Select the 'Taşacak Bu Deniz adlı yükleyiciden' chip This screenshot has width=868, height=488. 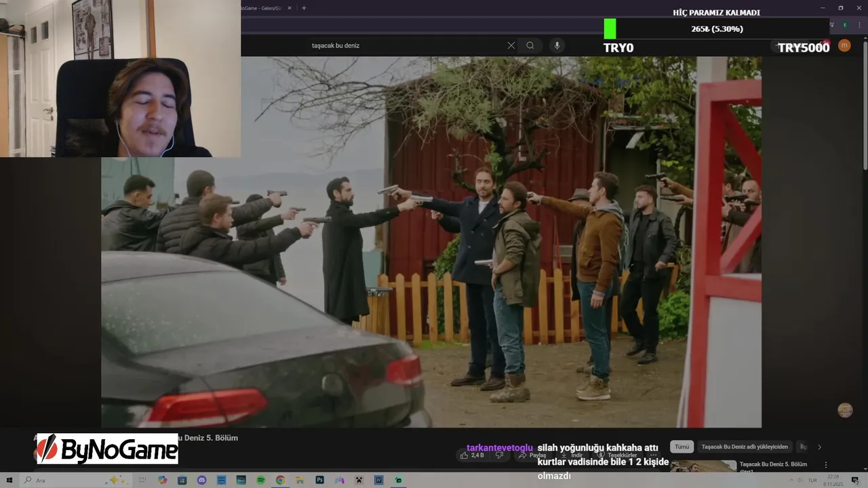point(745,447)
